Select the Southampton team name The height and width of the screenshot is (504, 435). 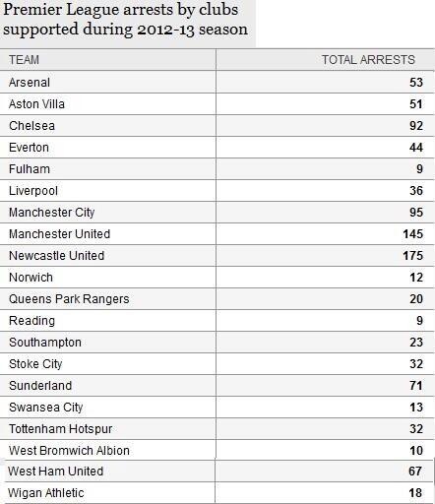(45, 343)
